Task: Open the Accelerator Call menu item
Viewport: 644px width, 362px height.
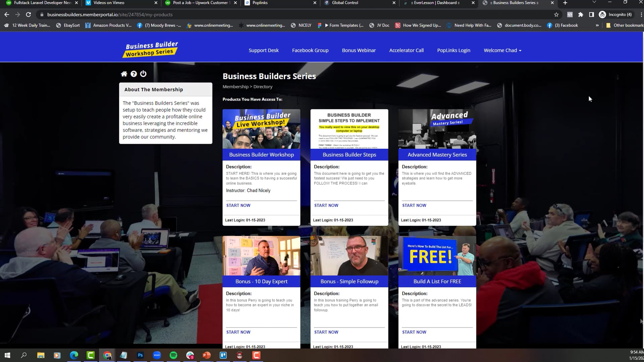Action: (407, 50)
